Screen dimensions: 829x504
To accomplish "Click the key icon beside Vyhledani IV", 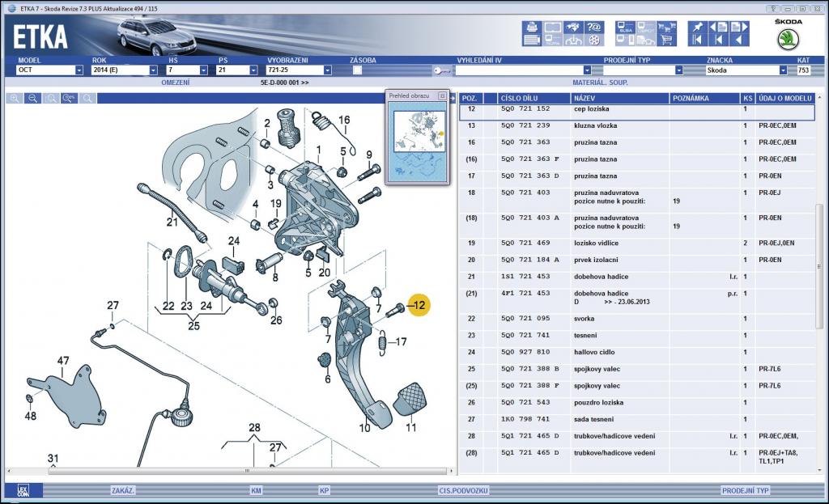I will pos(441,70).
